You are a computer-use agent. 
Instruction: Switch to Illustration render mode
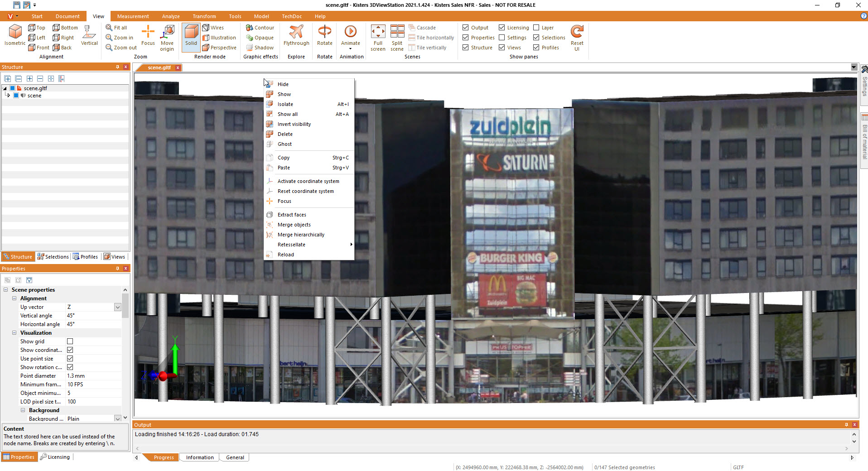click(219, 38)
